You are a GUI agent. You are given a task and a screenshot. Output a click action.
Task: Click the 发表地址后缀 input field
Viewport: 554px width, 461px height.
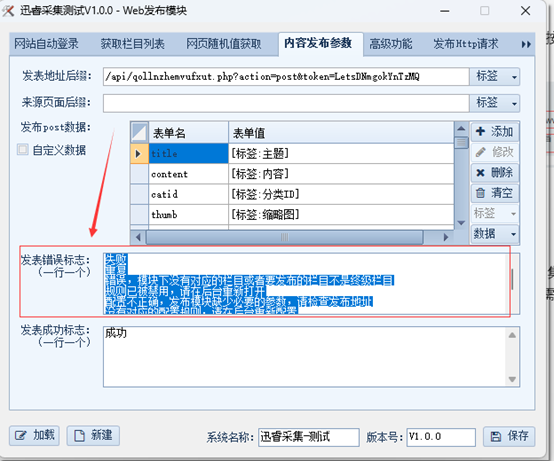click(x=286, y=77)
